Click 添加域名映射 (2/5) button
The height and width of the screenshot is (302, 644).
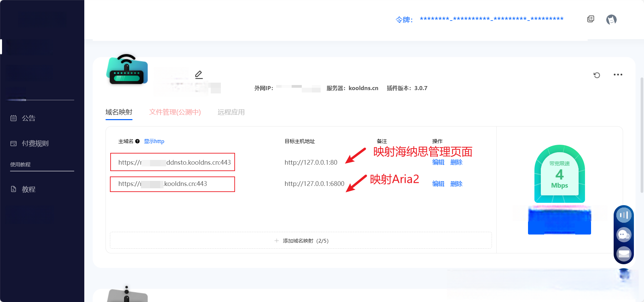pyautogui.click(x=301, y=240)
